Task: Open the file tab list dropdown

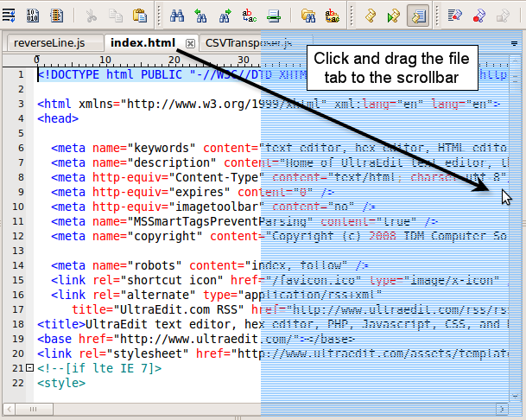Action: (x=514, y=43)
